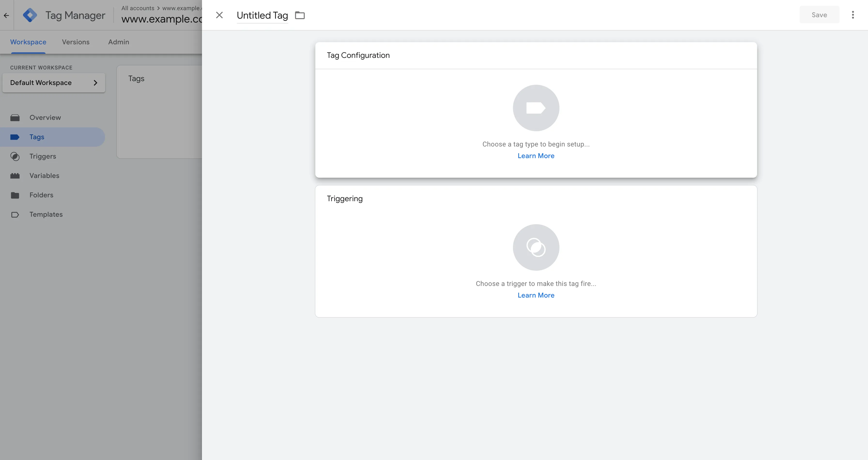Switch to the Versions tab
This screenshot has height=460, width=868.
76,42
